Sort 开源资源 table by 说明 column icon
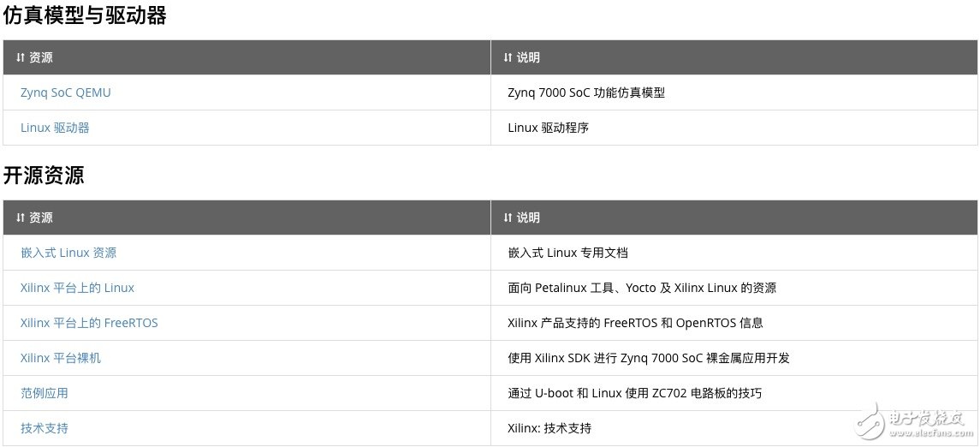The image size is (980, 447). click(x=508, y=218)
